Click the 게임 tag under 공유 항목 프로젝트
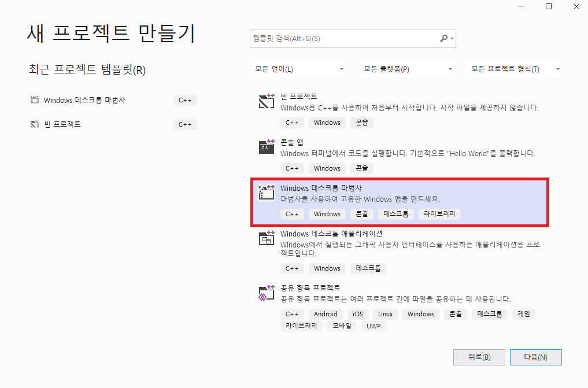 [524, 314]
